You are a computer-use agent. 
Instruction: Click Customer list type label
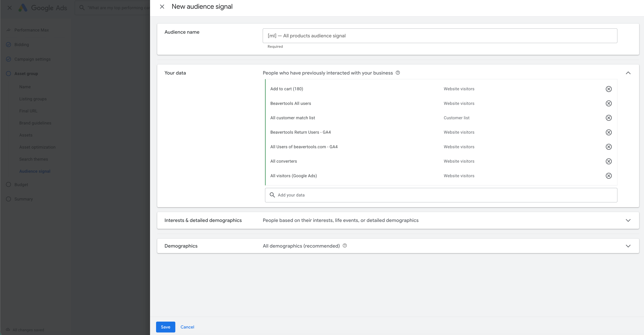click(x=456, y=118)
